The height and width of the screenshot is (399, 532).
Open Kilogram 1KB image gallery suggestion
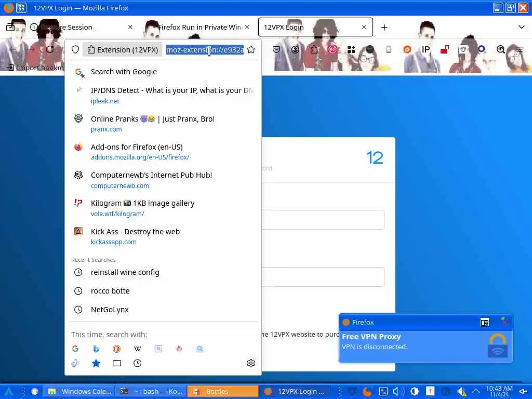point(163,208)
